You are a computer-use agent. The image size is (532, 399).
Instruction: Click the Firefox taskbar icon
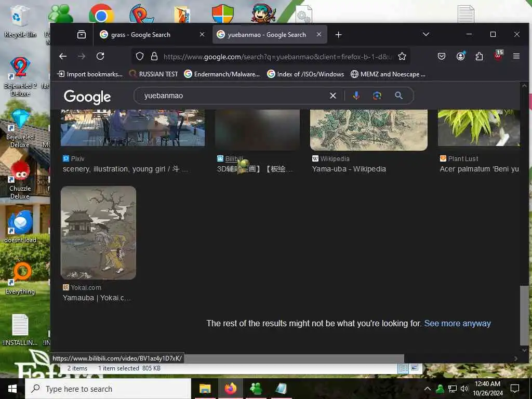coord(230,389)
